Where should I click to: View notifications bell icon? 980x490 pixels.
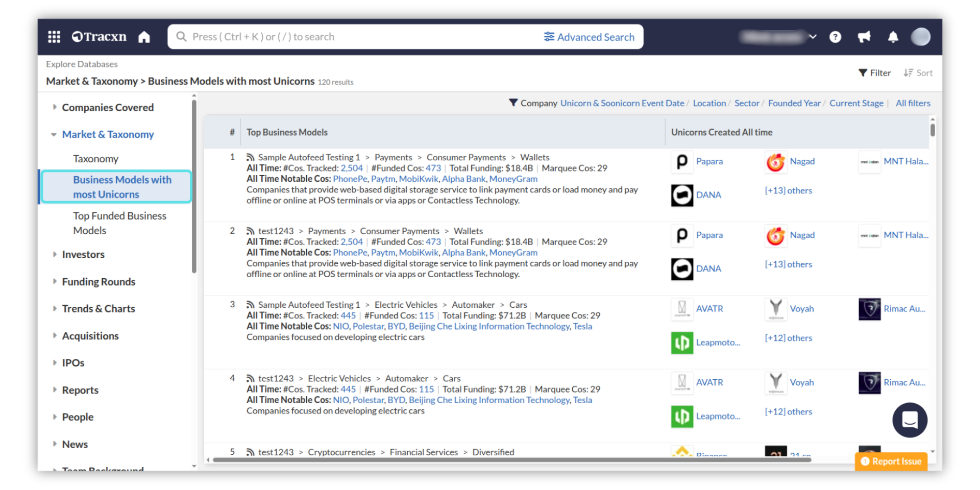893,37
